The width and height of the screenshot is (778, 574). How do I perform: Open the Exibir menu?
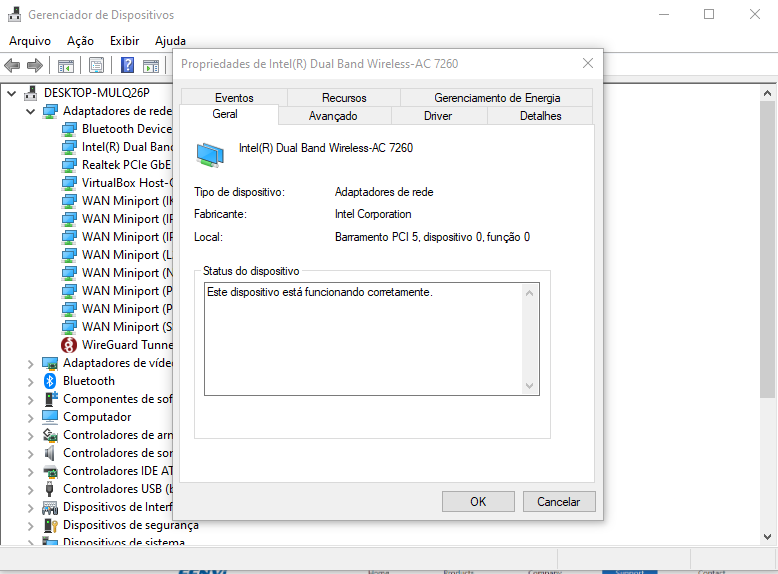[125, 41]
